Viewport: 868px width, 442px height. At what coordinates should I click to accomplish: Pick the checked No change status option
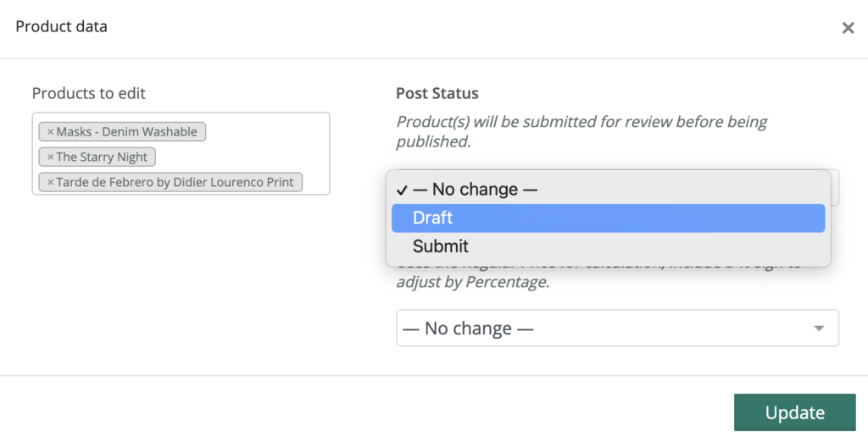pyautogui.click(x=475, y=189)
